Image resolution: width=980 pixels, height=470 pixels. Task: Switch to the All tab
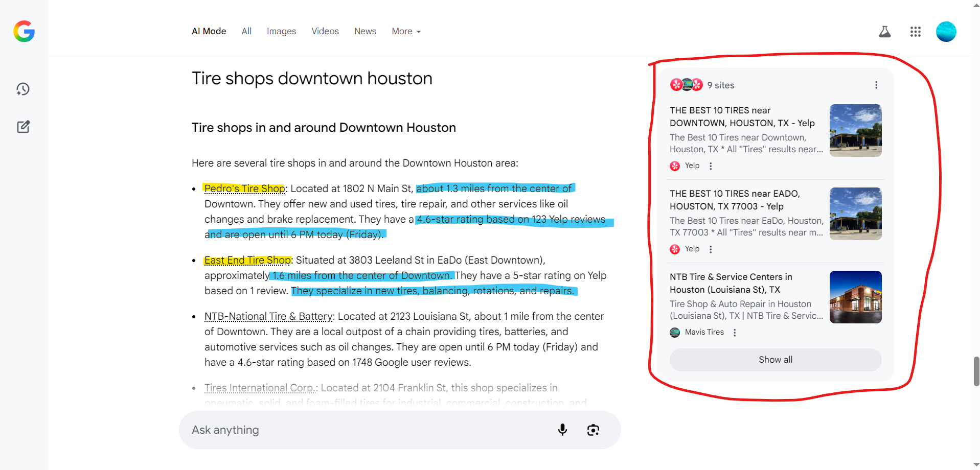(246, 31)
